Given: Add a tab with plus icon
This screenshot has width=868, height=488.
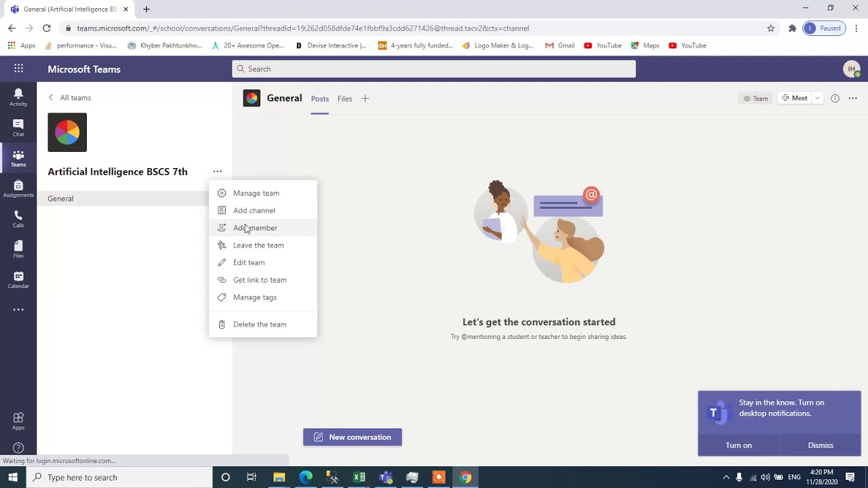Looking at the screenshot, I should pos(365,98).
